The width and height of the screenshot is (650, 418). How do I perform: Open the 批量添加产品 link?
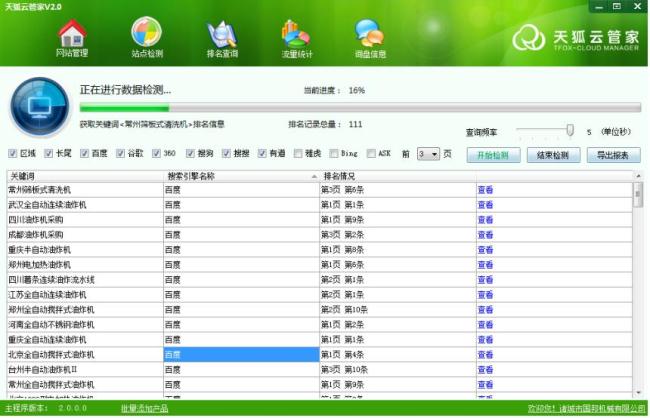click(145, 409)
